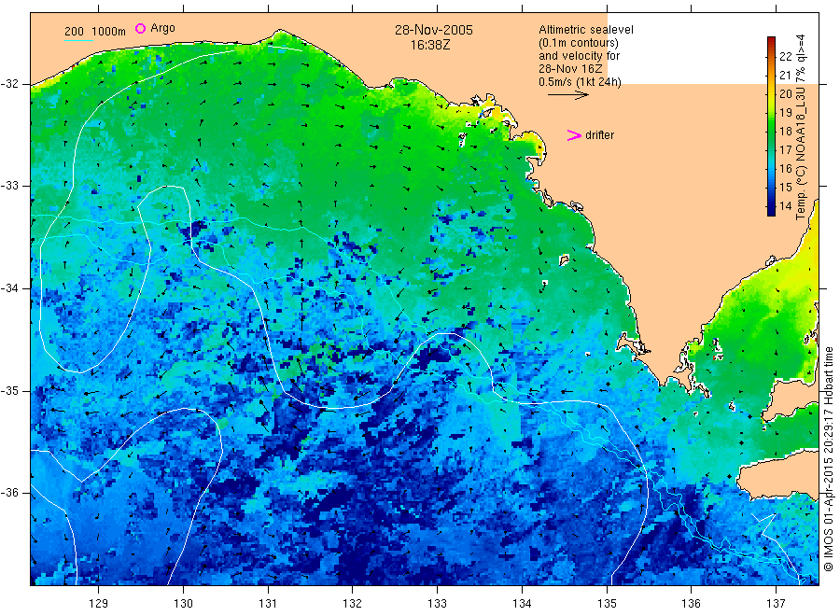Image resolution: width=840 pixels, height=616 pixels.
Task: Click the longitude label 134
Action: (x=522, y=604)
